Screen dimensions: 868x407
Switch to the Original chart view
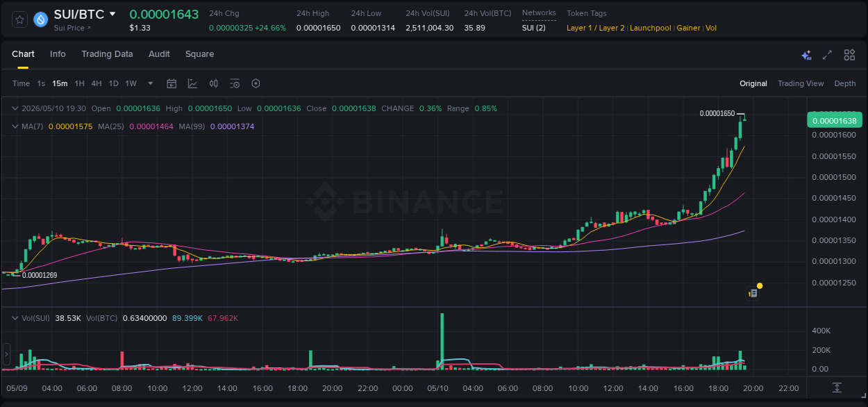click(753, 83)
